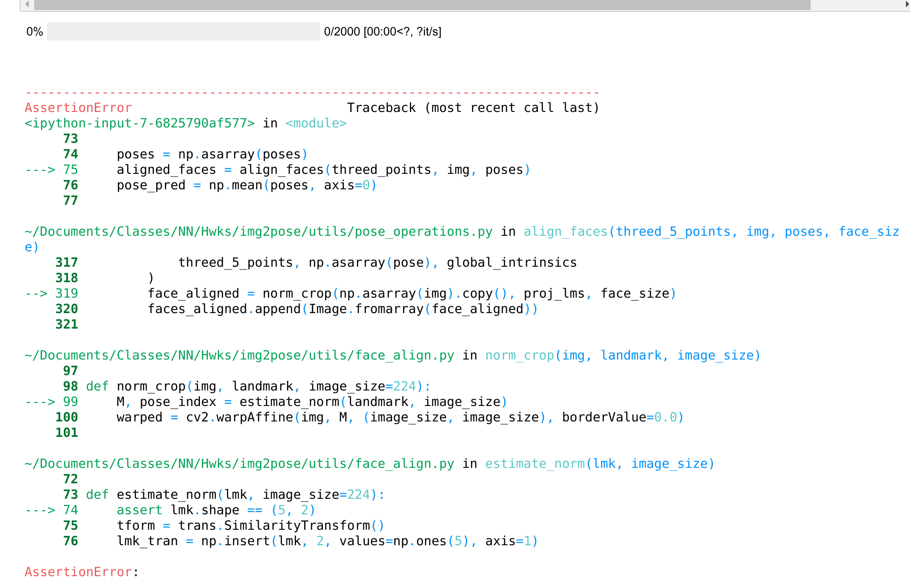The image size is (910, 588).
Task: Click the final 'AssertionError:' text
Action: coord(82,572)
